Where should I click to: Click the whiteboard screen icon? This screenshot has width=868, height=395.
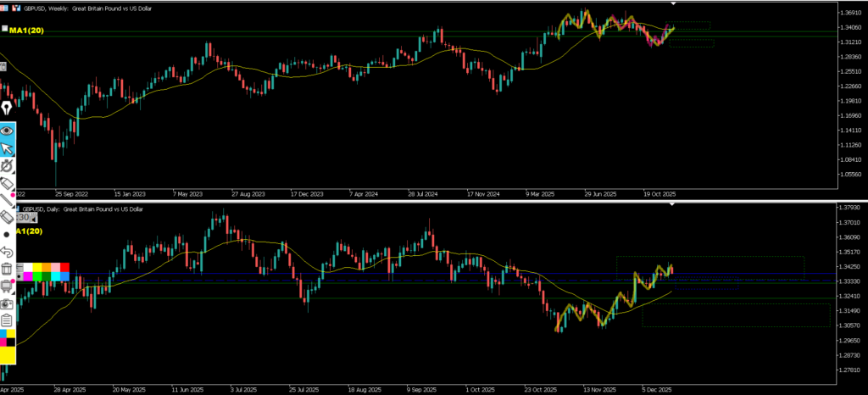tap(7, 286)
